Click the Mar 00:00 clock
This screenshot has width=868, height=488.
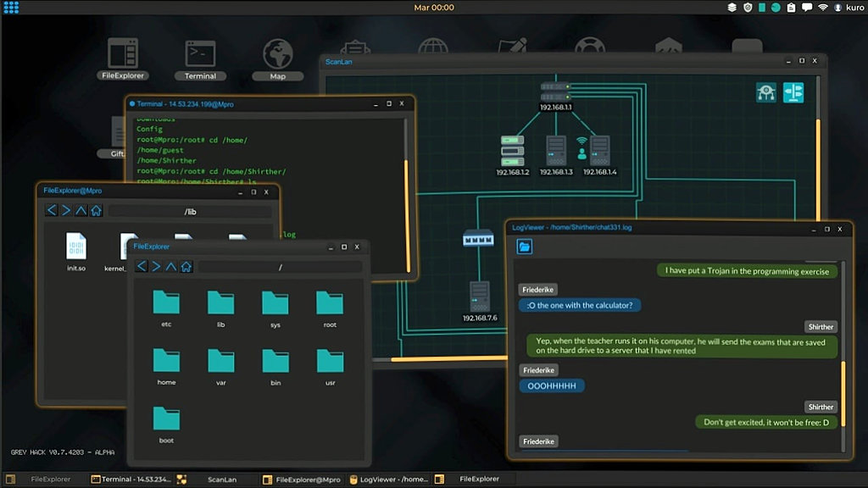pyautogui.click(x=434, y=7)
